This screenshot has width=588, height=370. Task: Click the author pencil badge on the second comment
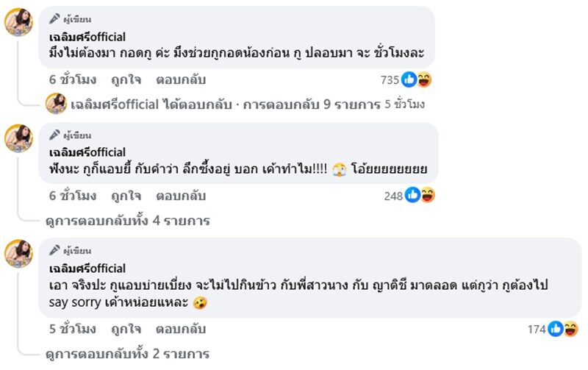click(x=54, y=135)
